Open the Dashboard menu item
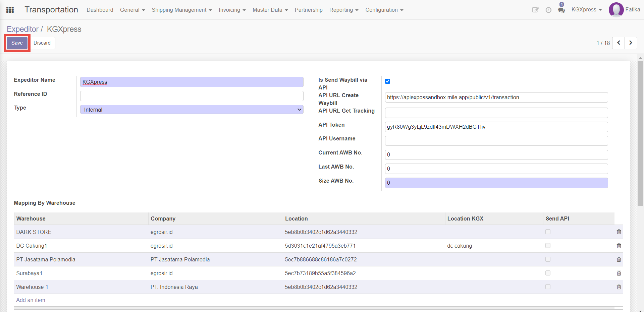Image resolution: width=644 pixels, height=312 pixels. point(100,10)
